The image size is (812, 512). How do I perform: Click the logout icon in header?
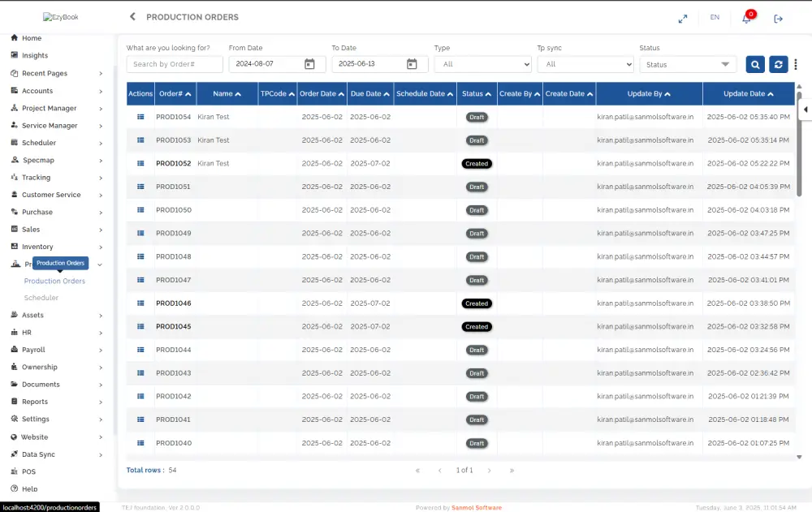pyautogui.click(x=778, y=19)
